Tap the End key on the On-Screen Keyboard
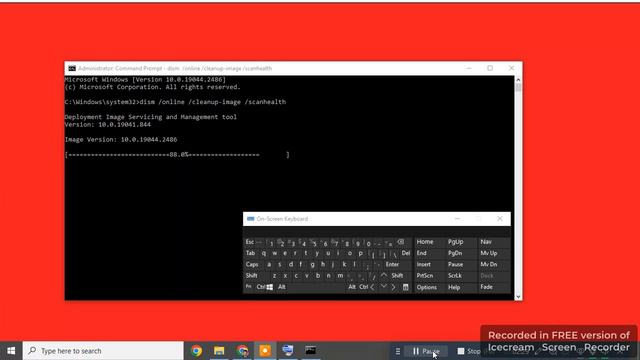Image resolution: width=640 pixels, height=360 pixels. tap(422, 253)
